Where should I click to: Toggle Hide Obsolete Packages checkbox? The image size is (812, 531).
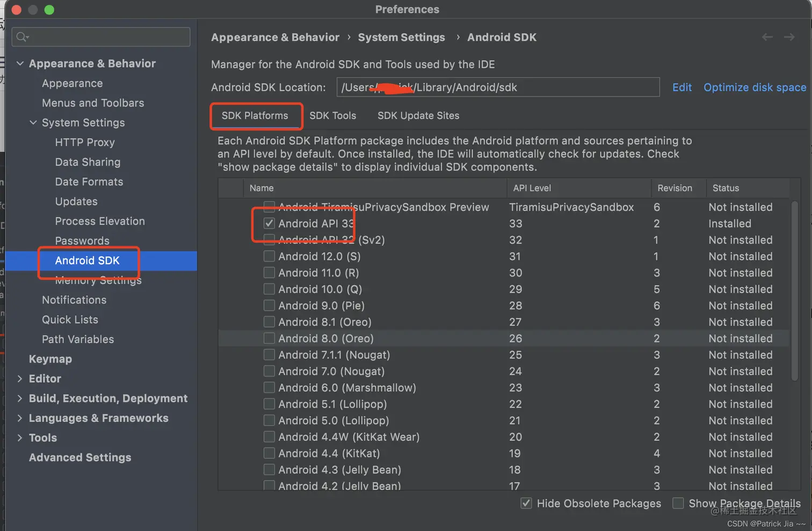526,503
